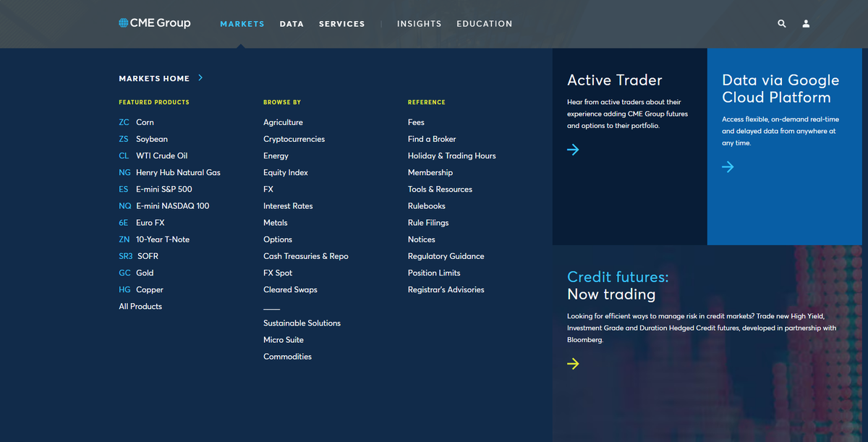Open Commodities link
The image size is (868, 442).
coord(287,356)
